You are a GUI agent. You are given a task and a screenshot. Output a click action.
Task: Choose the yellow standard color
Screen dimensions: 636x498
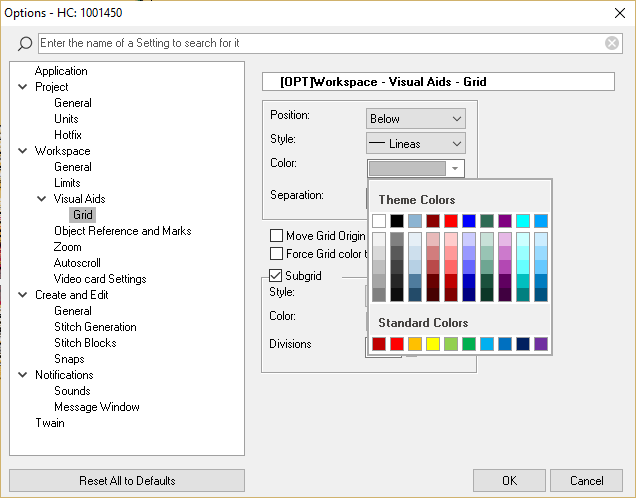pyautogui.click(x=433, y=344)
